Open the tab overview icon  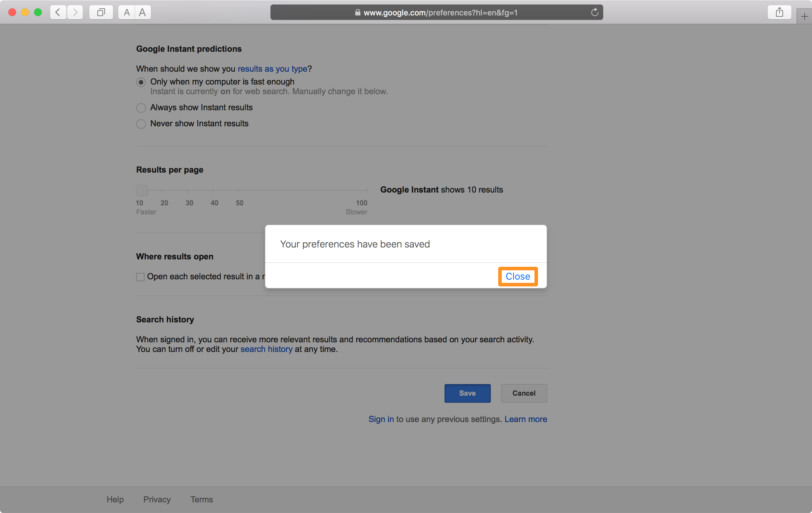click(101, 13)
